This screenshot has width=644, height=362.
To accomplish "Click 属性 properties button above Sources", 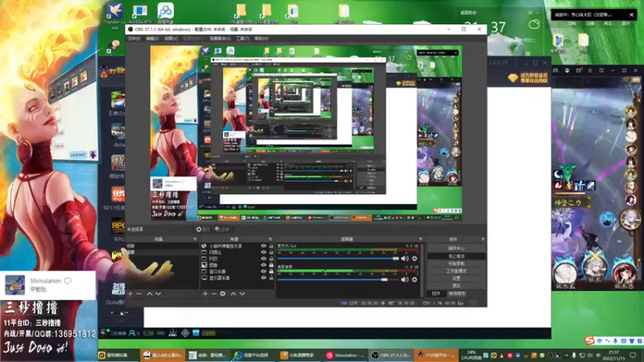I will click(203, 229).
